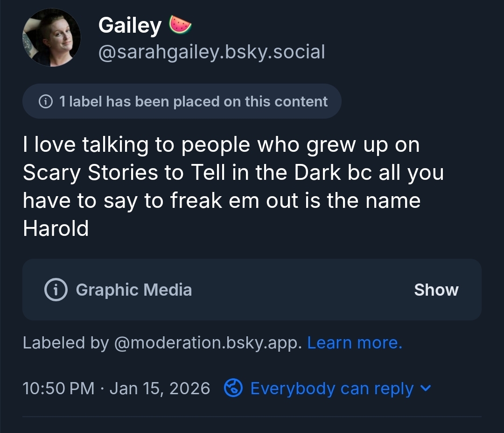Open the 'Everybody can reply' setting
This screenshot has width=504, height=433.
tap(332, 389)
